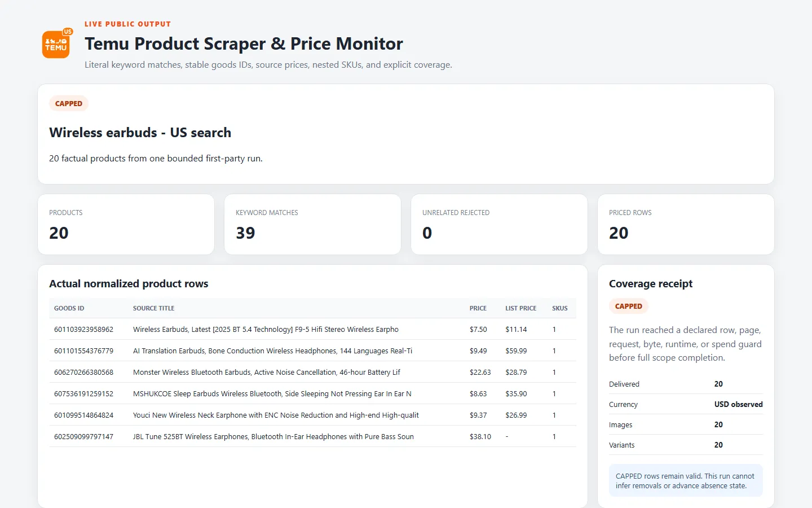Click the Delivered row in Coverage receipt
The width and height of the screenshot is (812, 508).
click(686, 384)
